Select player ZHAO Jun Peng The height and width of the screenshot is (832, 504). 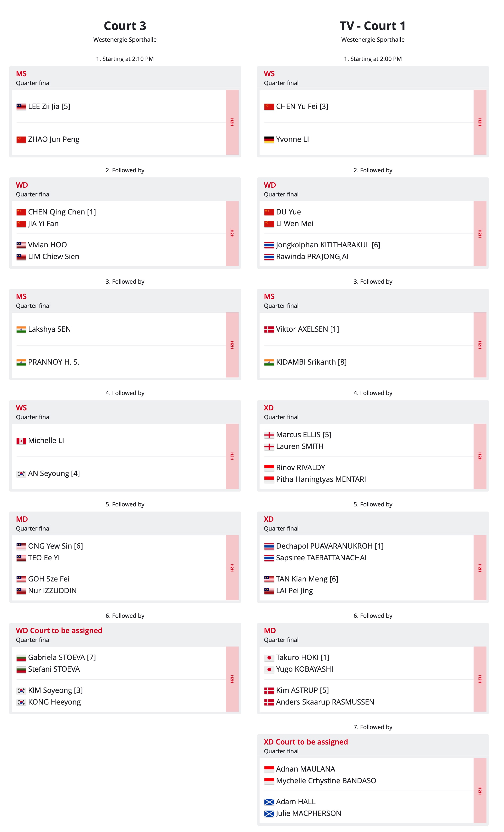coord(54,139)
